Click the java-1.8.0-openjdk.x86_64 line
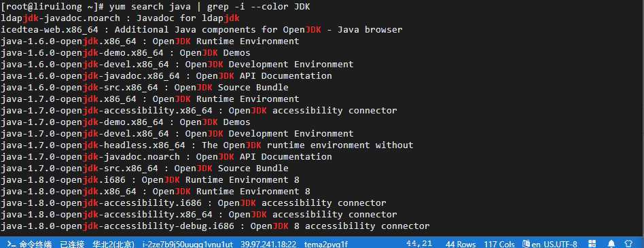This screenshot has width=644, height=248. [x=156, y=192]
